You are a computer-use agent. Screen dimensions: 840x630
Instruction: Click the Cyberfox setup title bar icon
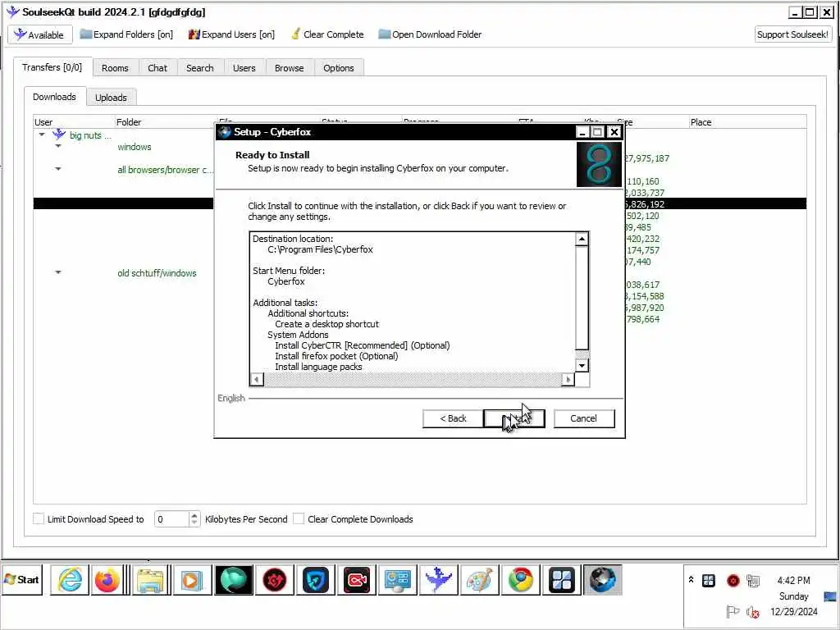[x=225, y=132]
